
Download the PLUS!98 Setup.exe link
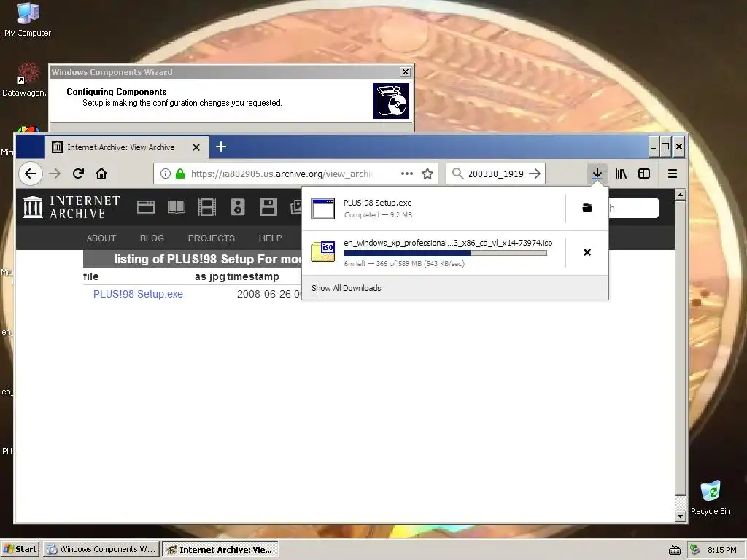(x=138, y=294)
